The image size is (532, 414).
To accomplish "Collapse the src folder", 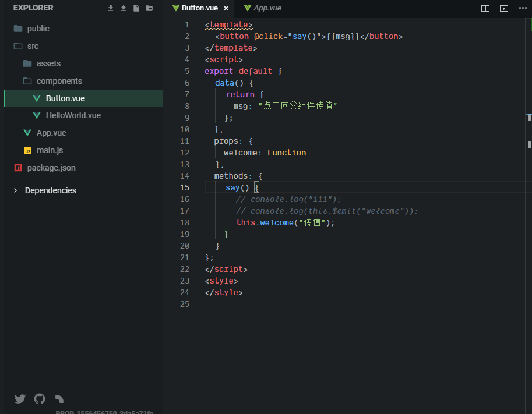I will click(x=33, y=46).
